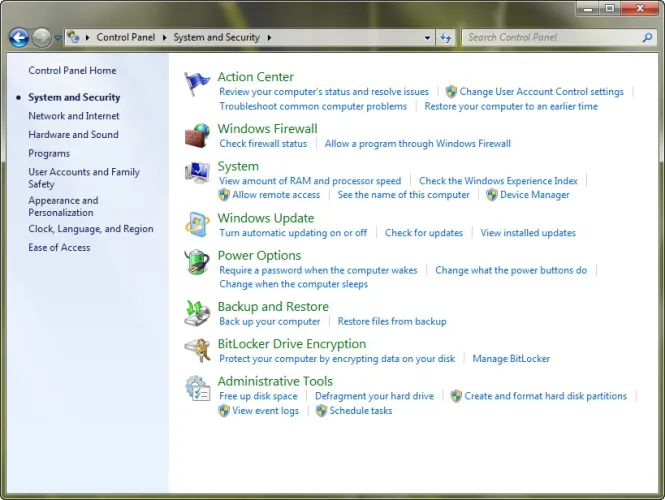Open the Backup and Restore heading link
Viewport: 665px width, 500px height.
[x=273, y=306]
